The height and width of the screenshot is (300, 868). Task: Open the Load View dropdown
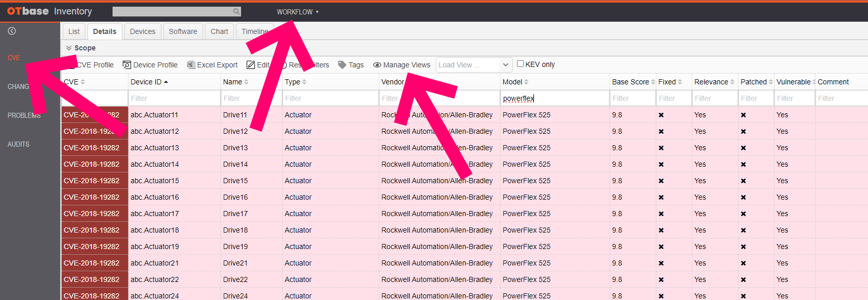(x=505, y=65)
